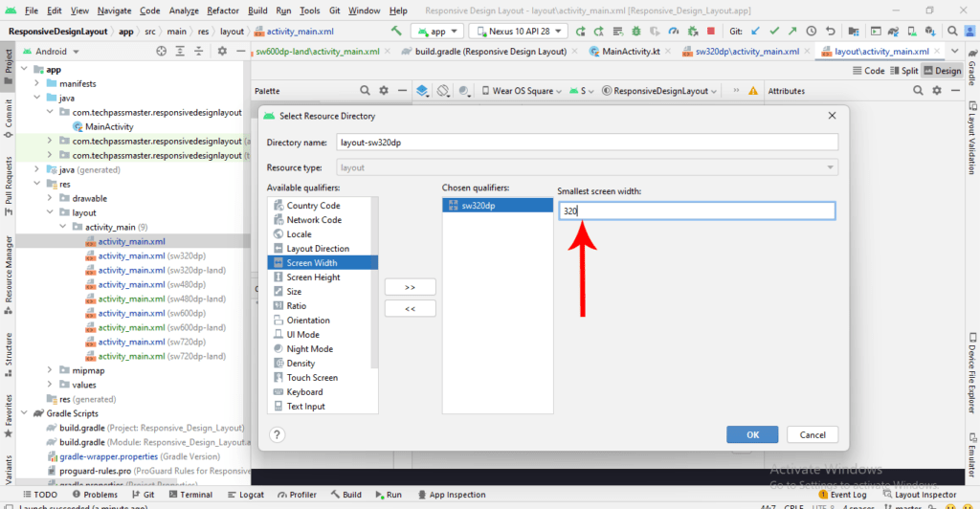Open the File menu

coord(32,11)
